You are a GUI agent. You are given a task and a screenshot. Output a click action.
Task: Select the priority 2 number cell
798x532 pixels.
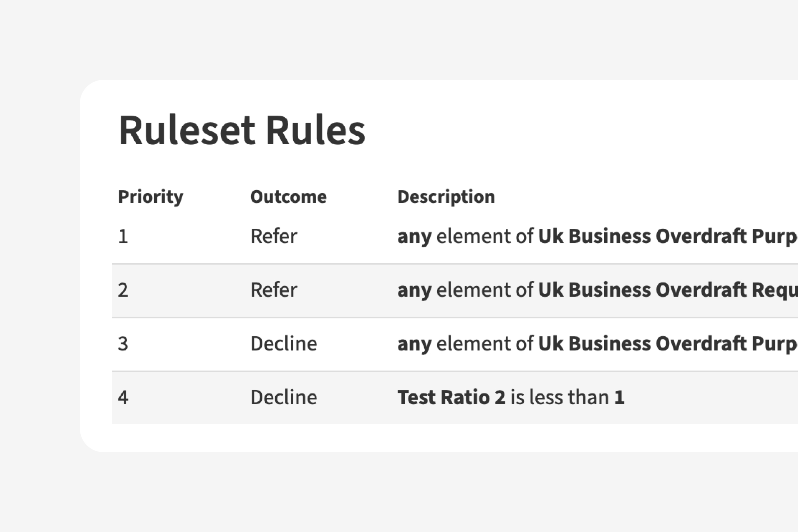coord(123,290)
